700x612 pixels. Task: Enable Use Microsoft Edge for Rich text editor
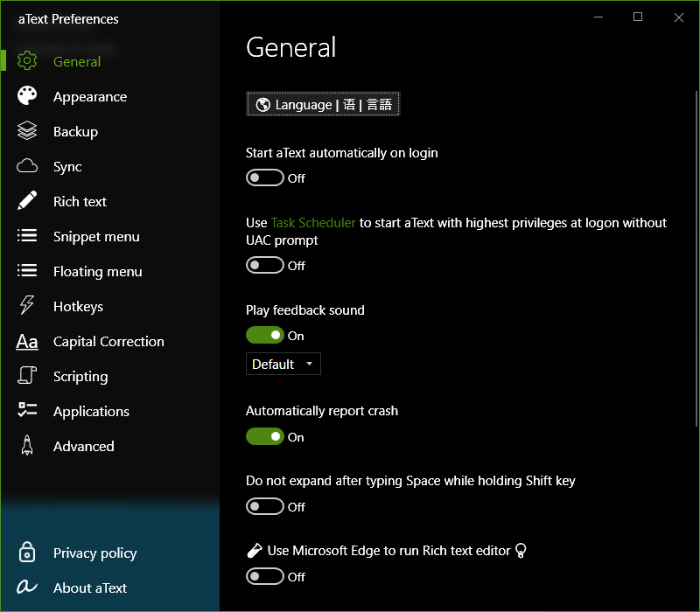click(265, 577)
